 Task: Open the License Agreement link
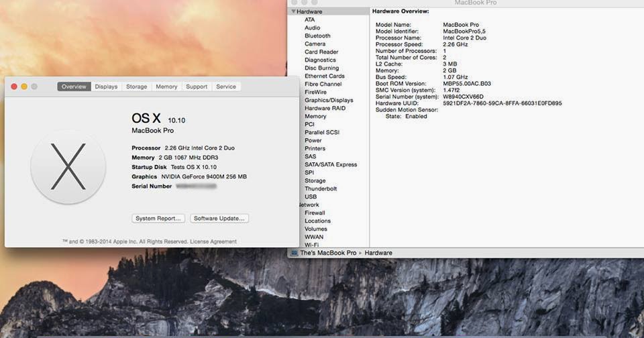(x=213, y=241)
